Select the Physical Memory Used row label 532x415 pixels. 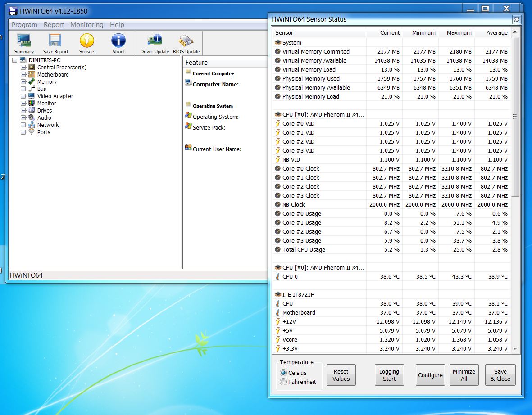311,78
